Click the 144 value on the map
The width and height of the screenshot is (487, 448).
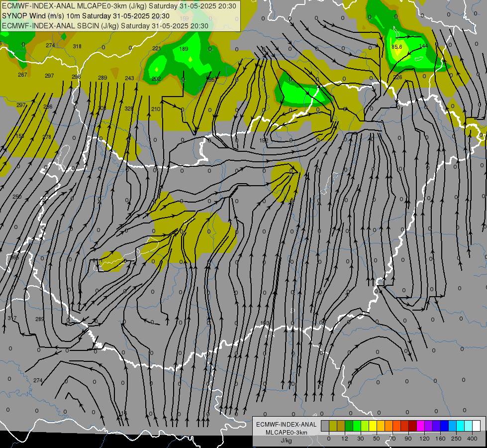[423, 46]
